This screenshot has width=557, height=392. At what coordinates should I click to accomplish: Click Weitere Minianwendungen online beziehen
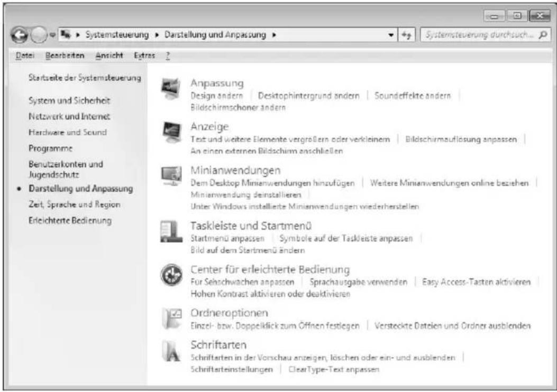tap(450, 183)
